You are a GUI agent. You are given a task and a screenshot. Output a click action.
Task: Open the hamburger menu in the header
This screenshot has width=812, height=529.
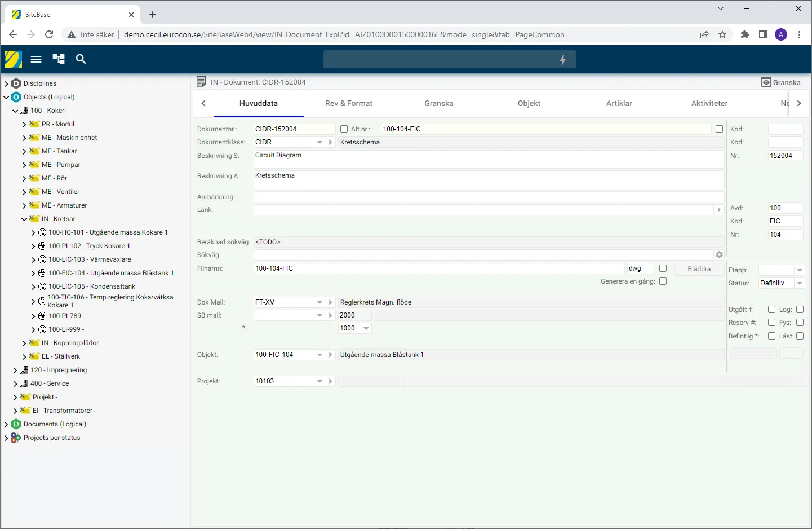pos(36,59)
